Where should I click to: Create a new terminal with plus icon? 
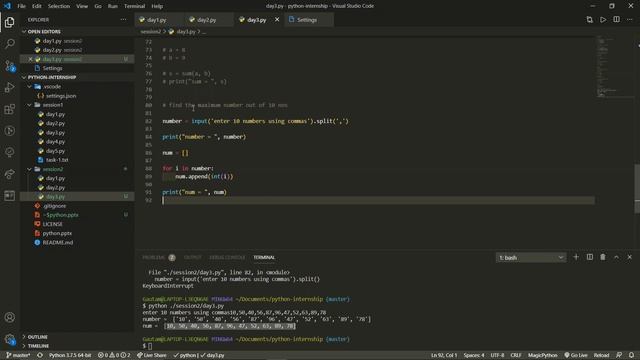point(576,257)
